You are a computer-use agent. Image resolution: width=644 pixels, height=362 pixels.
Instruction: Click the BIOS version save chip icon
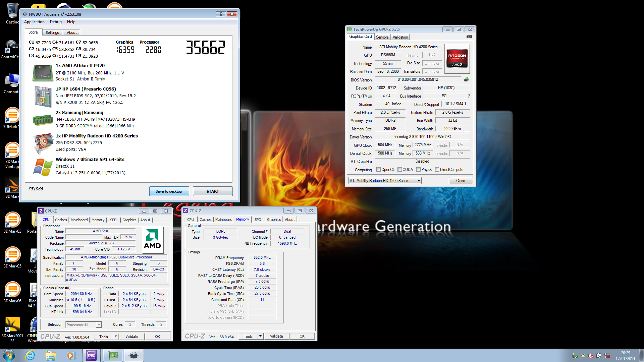coord(466,79)
